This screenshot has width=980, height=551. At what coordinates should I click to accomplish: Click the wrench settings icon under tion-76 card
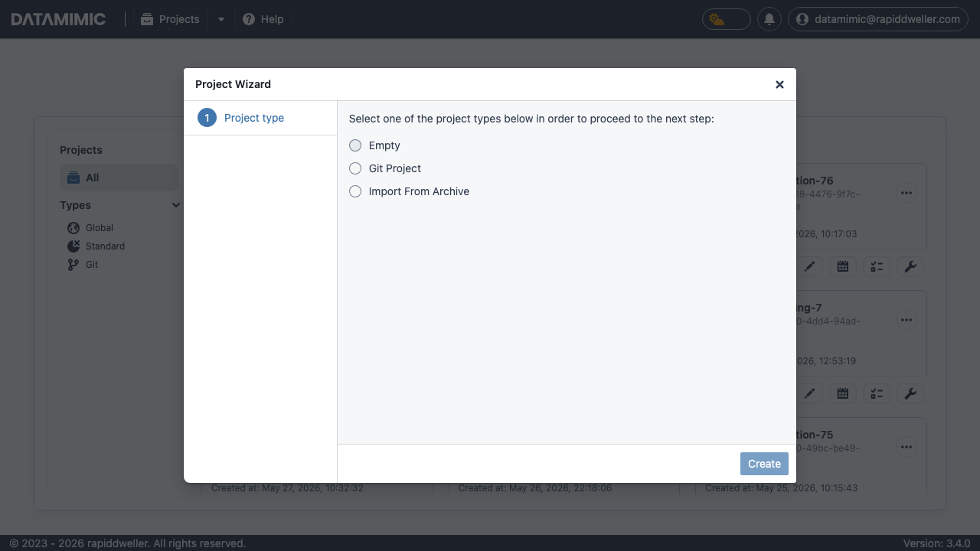pyautogui.click(x=910, y=266)
